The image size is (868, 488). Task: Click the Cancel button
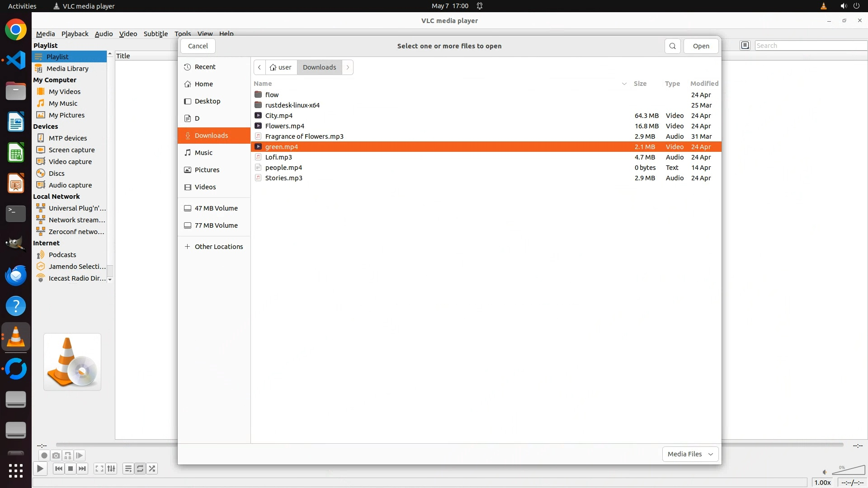pos(198,46)
